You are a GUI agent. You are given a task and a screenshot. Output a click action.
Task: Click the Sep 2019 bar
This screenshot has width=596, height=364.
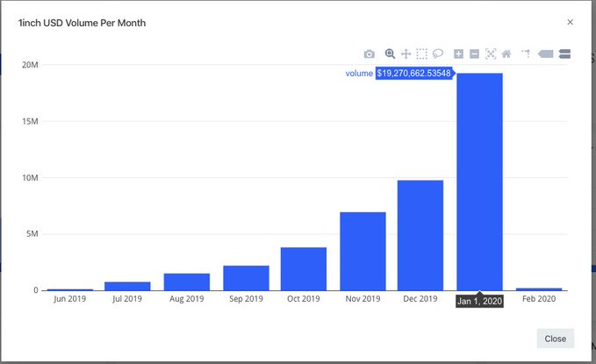246,277
